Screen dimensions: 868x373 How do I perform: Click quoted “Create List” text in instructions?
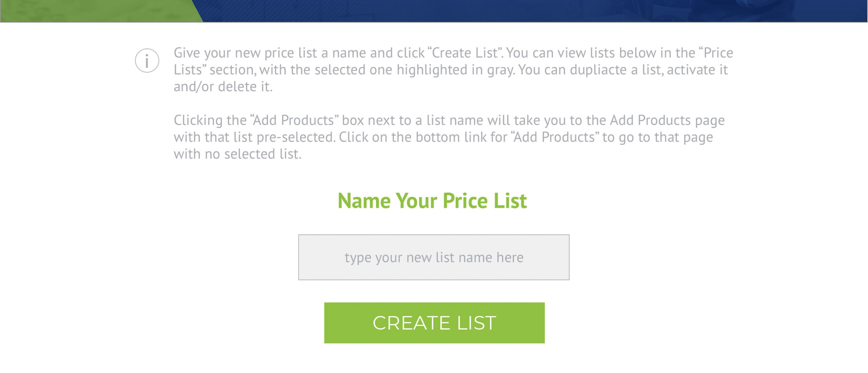[x=465, y=53]
